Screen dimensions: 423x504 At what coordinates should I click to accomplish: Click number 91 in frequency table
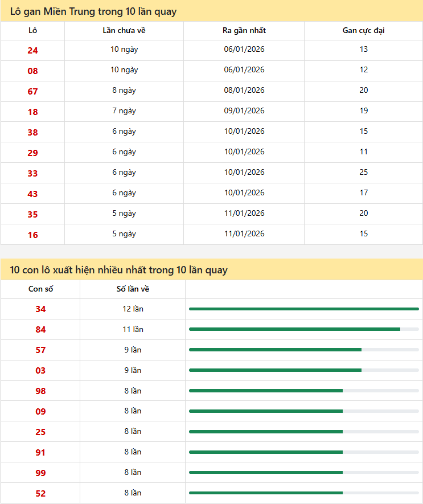point(40,453)
